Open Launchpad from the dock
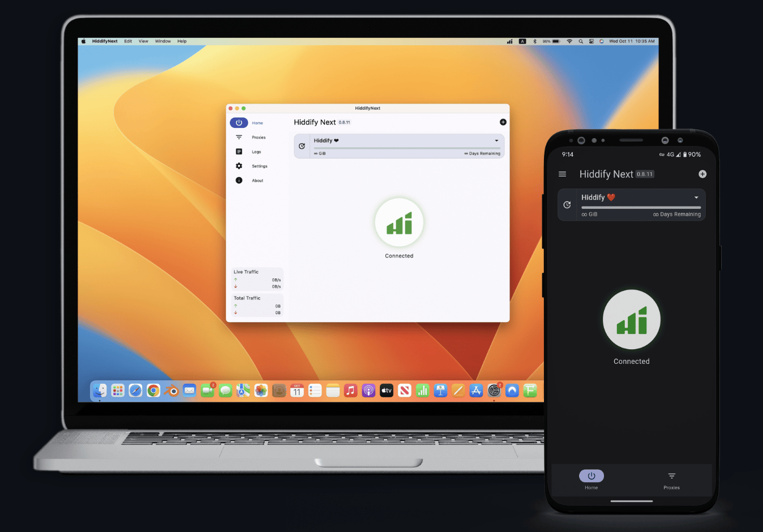 [x=118, y=391]
